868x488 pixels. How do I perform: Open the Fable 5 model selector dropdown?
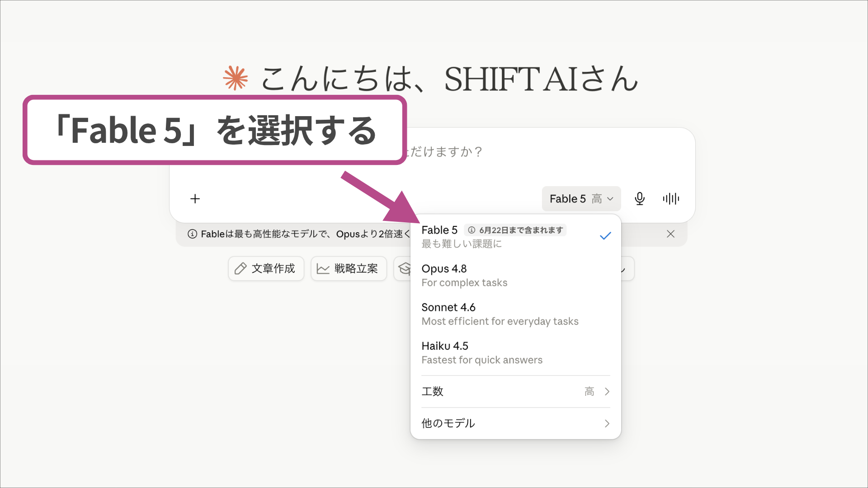tap(581, 199)
